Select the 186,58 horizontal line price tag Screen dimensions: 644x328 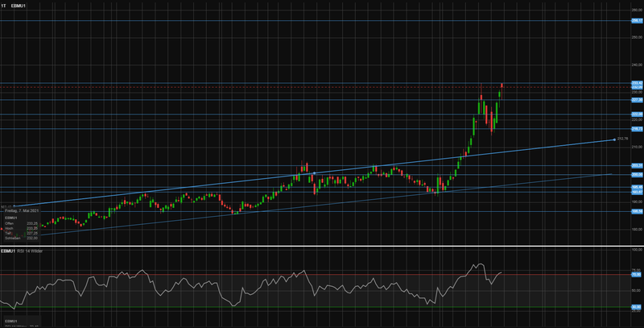pyautogui.click(x=636, y=212)
